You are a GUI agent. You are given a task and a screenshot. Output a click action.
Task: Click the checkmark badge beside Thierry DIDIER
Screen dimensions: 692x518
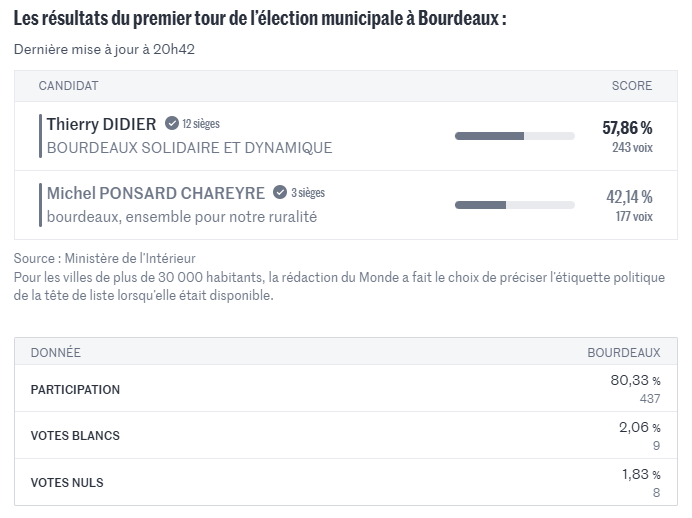(x=172, y=124)
